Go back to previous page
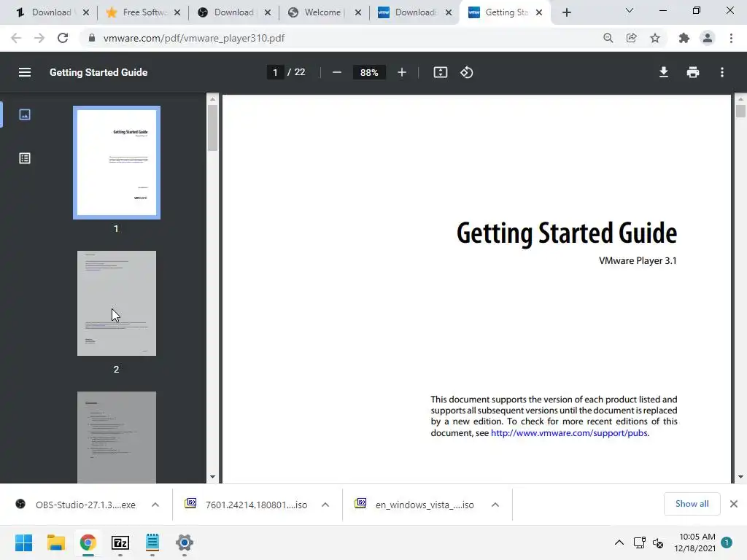Screen dimensions: 747x560 16,38
